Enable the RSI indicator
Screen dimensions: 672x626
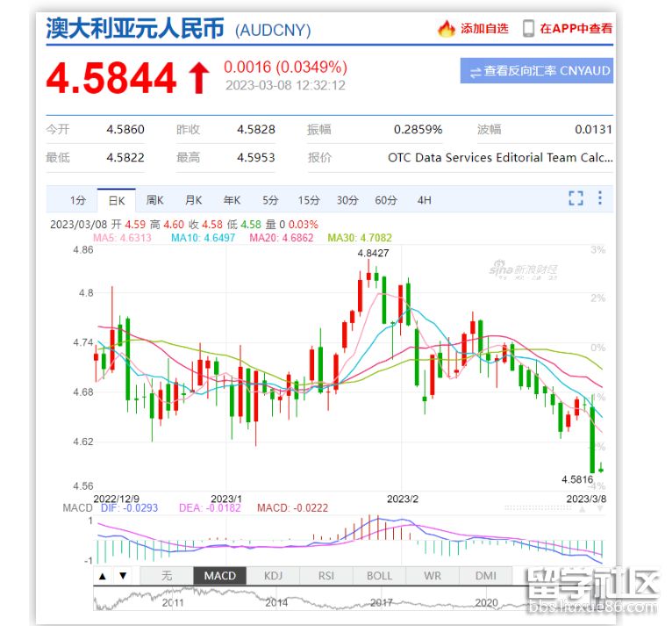[326, 576]
